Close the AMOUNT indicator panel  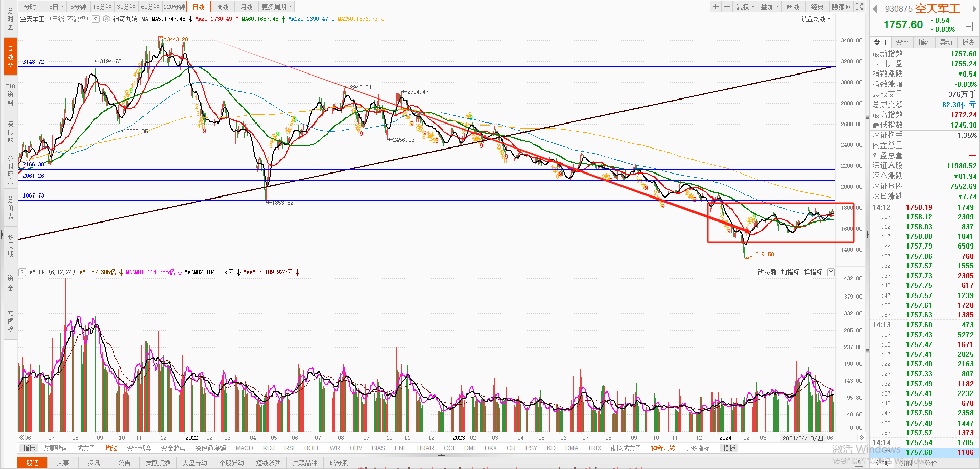[831, 272]
